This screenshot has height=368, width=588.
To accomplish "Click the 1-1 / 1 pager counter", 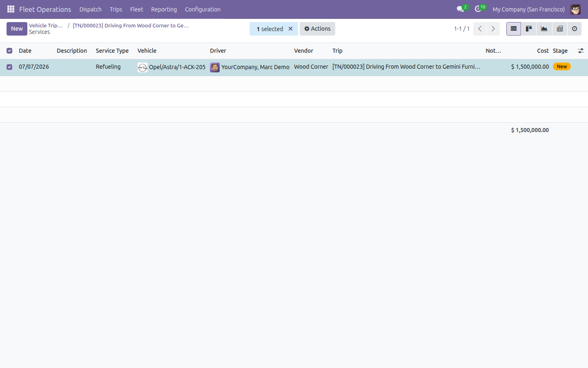I will [462, 29].
